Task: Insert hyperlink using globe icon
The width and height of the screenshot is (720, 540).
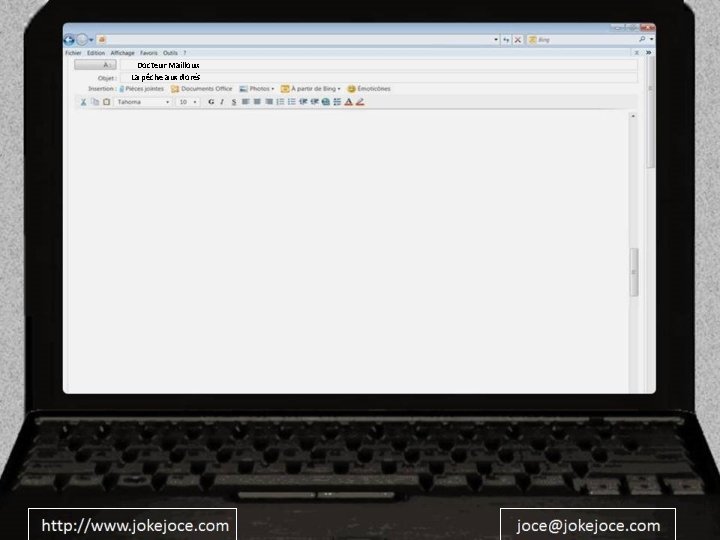Action: [326, 102]
